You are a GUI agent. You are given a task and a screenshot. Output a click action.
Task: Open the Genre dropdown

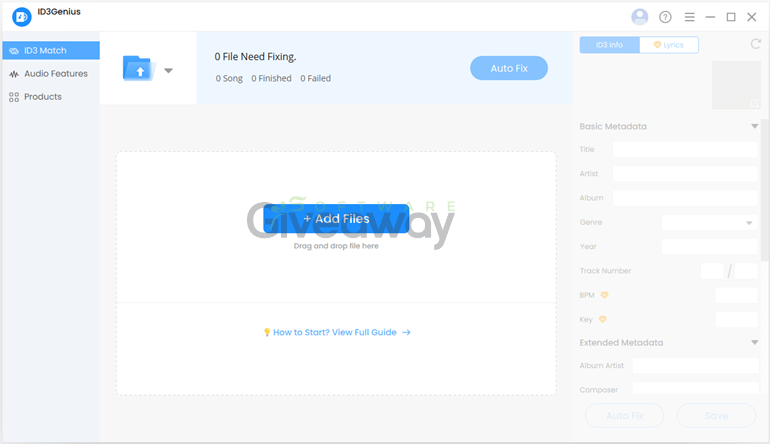(x=709, y=222)
